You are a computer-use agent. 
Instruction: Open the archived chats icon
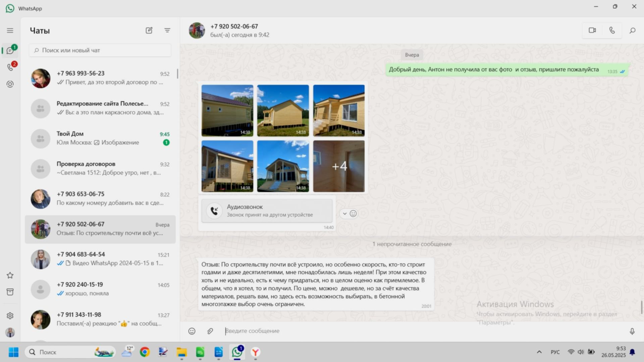click(10, 292)
